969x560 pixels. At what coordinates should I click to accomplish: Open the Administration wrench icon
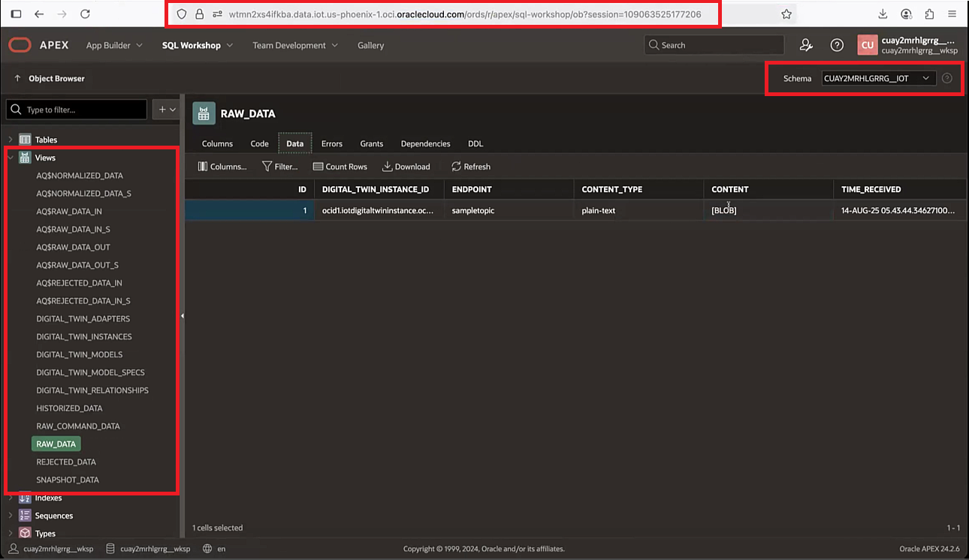806,45
